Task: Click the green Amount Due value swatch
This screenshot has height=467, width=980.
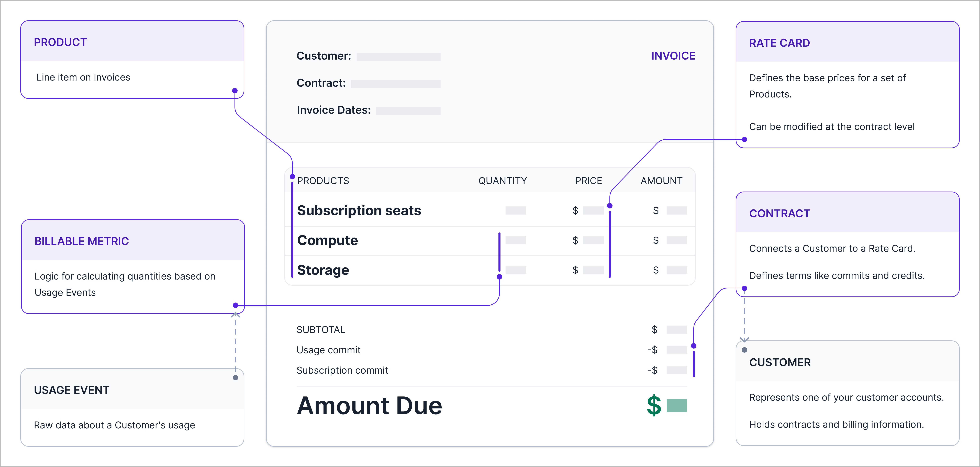Action: click(676, 406)
